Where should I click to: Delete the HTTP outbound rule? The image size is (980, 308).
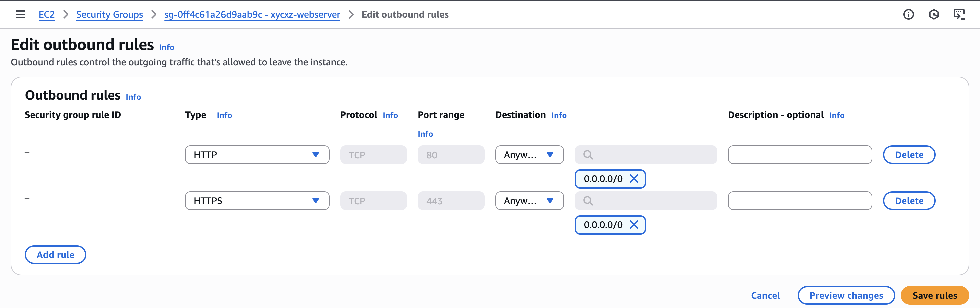(909, 155)
